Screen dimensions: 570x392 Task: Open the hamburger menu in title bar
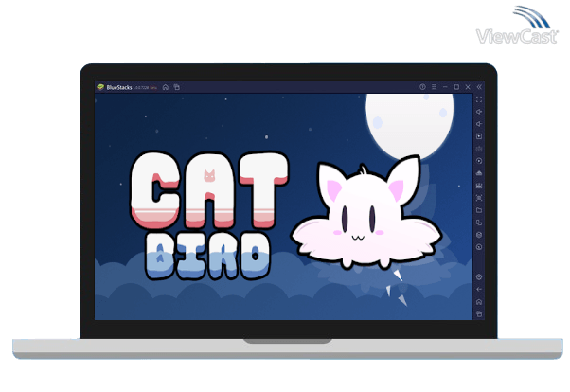click(434, 87)
